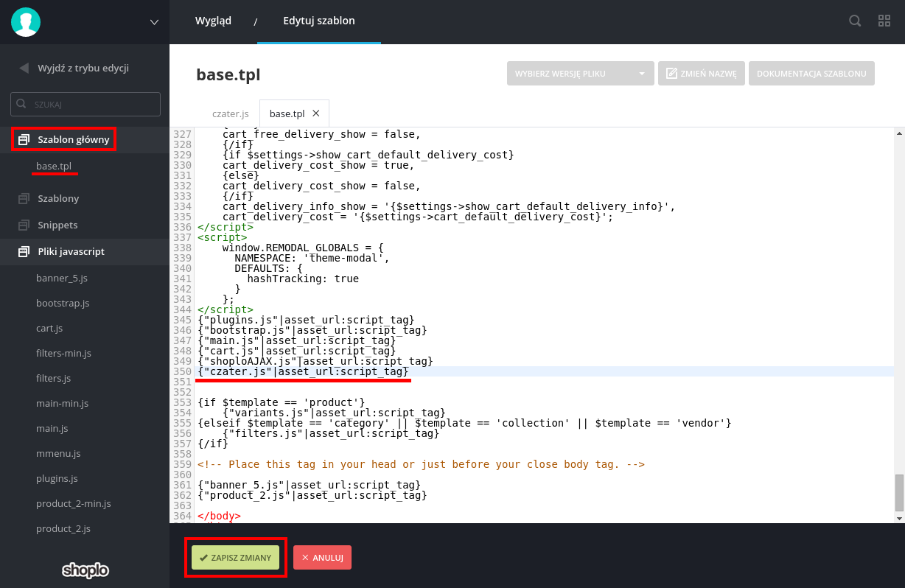Click the Snippets section icon

24,225
